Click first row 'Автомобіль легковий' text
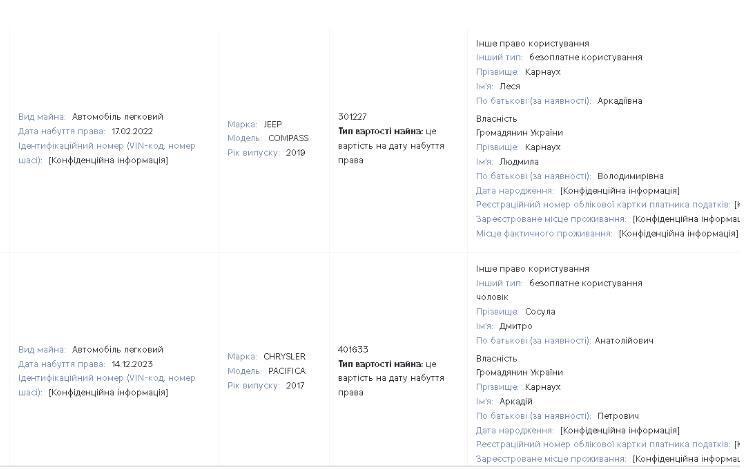This screenshot has height=469, width=751. click(117, 116)
